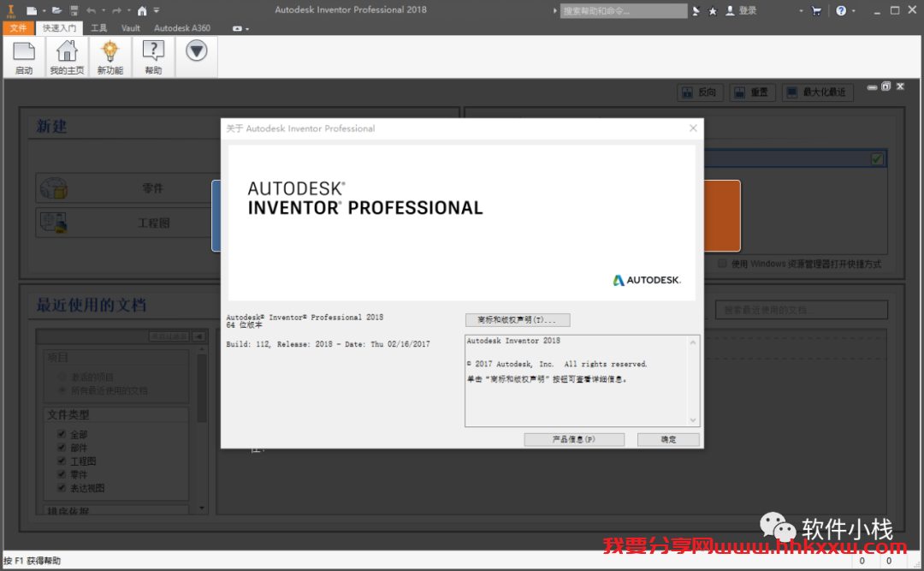The width and height of the screenshot is (924, 571).
Task: Click the 登录 sign-in user icon
Action: (741, 10)
